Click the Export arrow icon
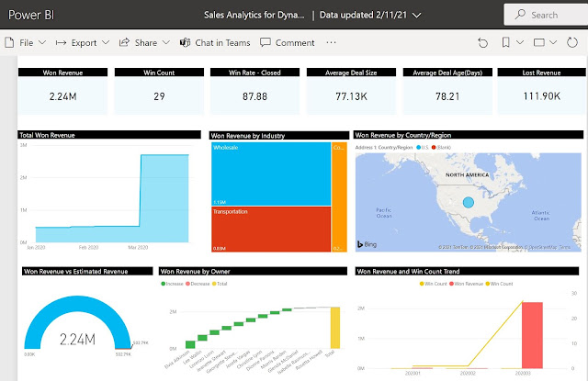Image resolution: width=588 pixels, height=381 pixels. click(x=61, y=43)
